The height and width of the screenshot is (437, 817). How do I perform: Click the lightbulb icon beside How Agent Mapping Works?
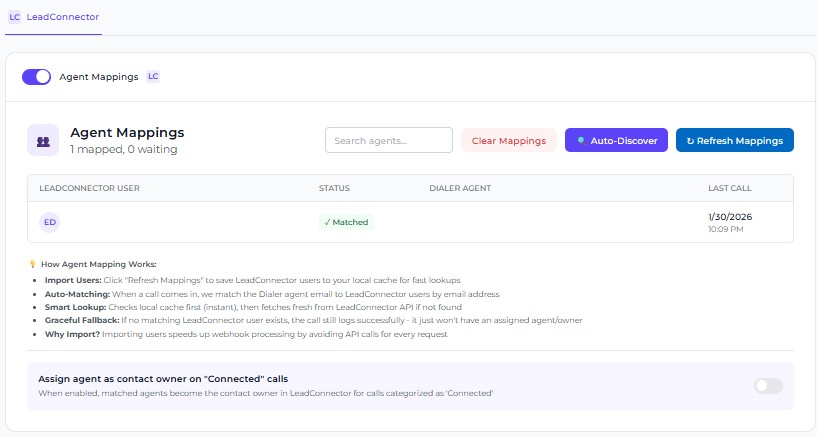(33, 264)
